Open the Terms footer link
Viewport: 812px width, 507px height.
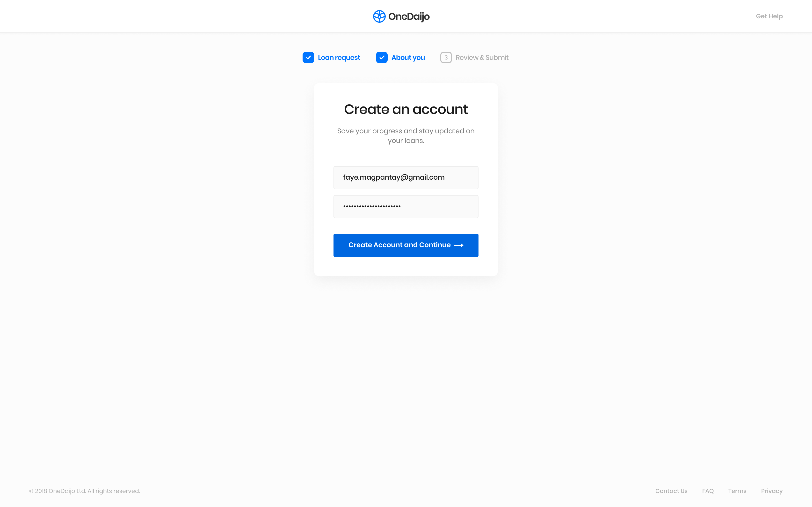pyautogui.click(x=737, y=491)
